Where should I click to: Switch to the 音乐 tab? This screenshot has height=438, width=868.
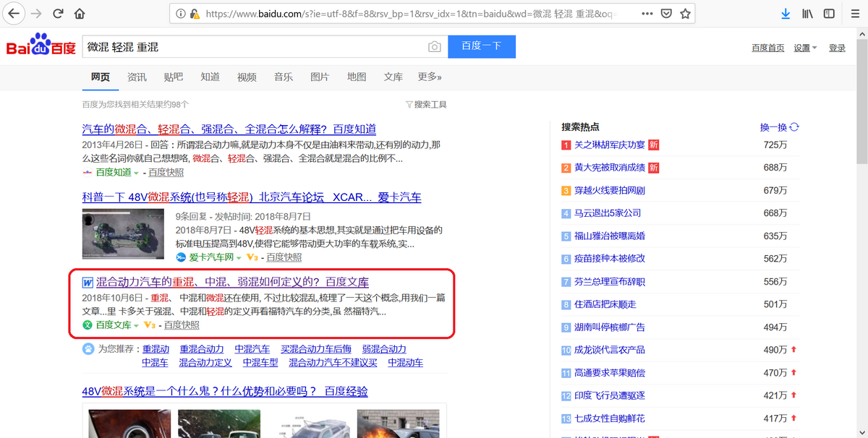point(284,77)
